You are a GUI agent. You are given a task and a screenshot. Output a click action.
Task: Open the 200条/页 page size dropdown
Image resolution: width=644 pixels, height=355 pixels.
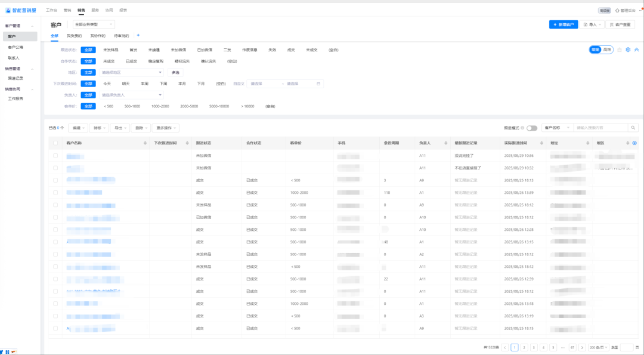click(x=598, y=348)
